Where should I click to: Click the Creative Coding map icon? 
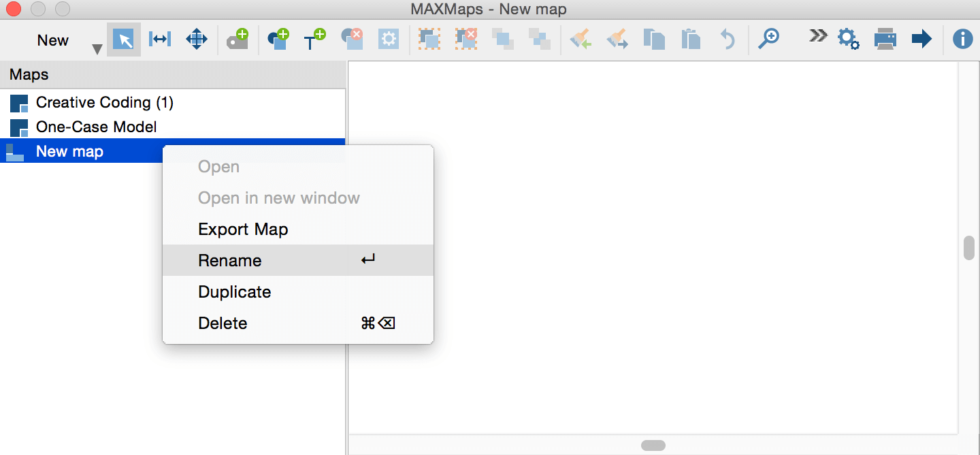pos(19,103)
